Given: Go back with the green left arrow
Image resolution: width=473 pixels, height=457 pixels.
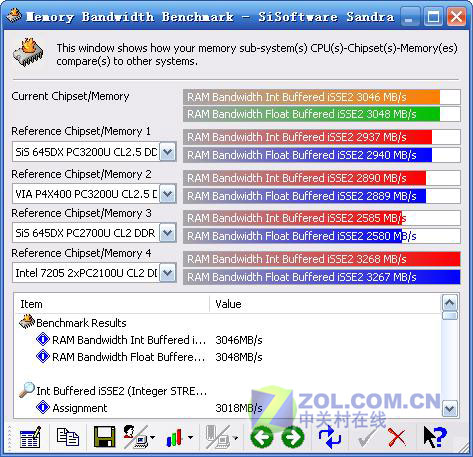Looking at the screenshot, I should click(262, 437).
